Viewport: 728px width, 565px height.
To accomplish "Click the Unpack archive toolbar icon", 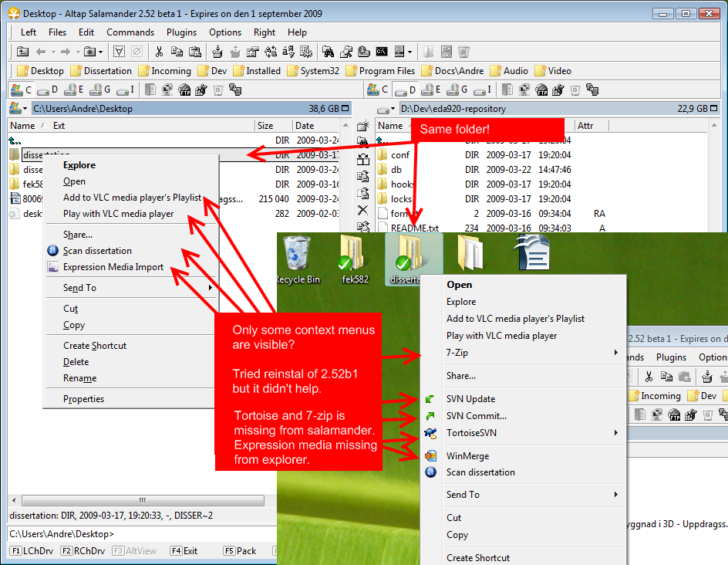I will click(x=235, y=52).
